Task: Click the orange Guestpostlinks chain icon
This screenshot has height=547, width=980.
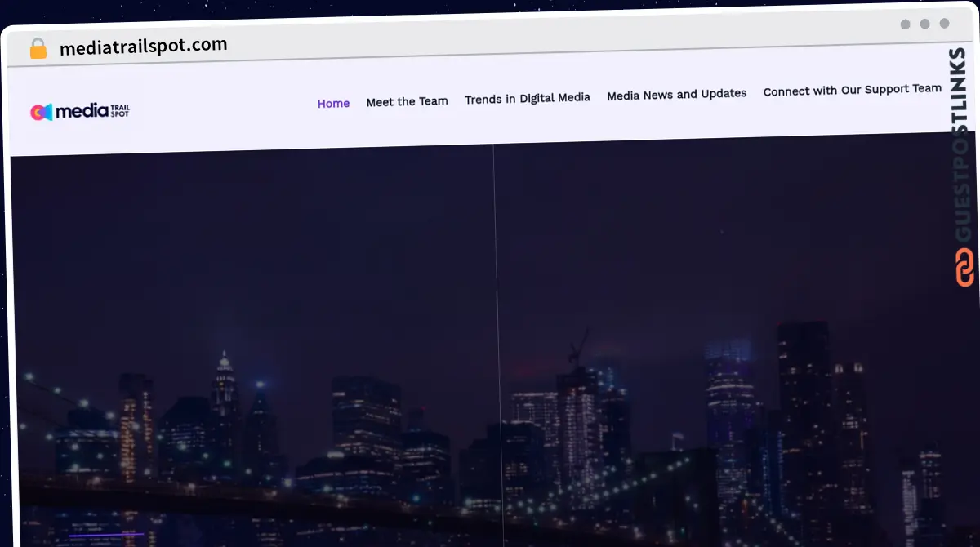Action: click(x=964, y=268)
